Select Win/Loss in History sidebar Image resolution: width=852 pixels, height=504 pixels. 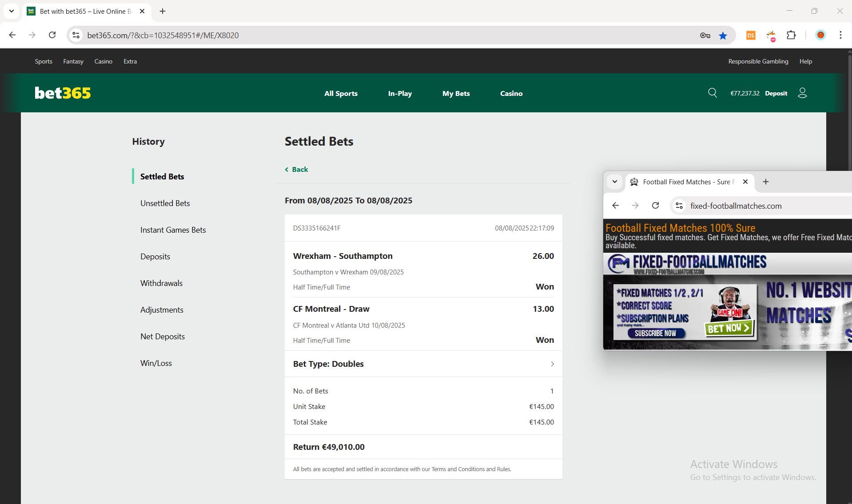(156, 363)
